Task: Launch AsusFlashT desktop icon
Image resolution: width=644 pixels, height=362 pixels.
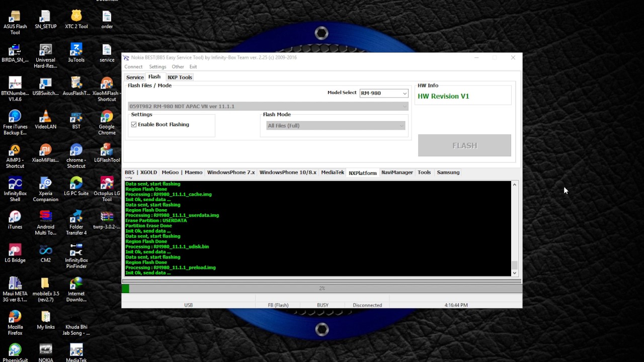Action: (76, 86)
